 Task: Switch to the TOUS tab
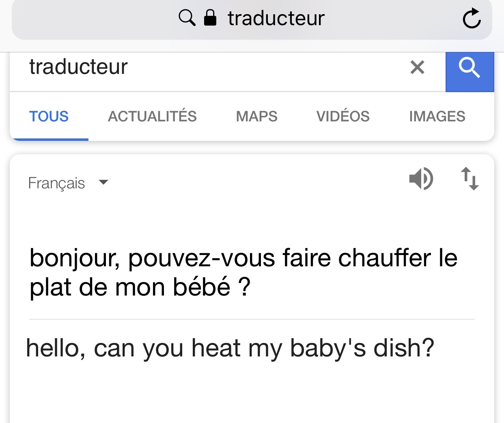click(x=49, y=117)
